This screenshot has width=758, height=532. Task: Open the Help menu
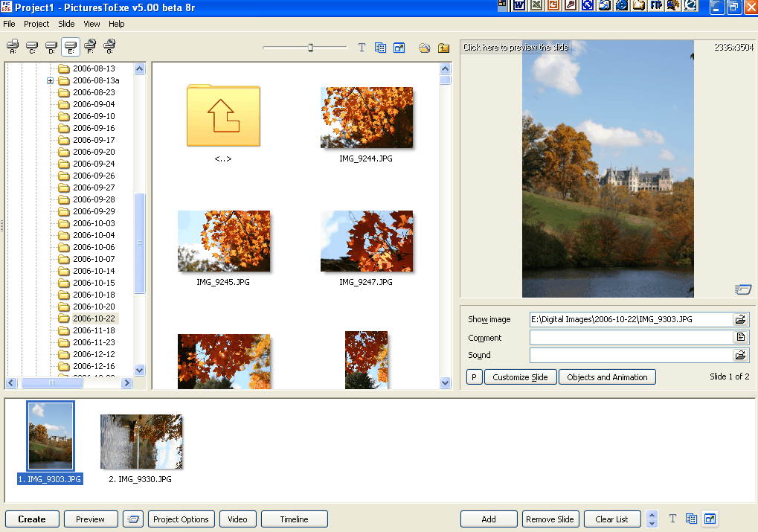[116, 24]
